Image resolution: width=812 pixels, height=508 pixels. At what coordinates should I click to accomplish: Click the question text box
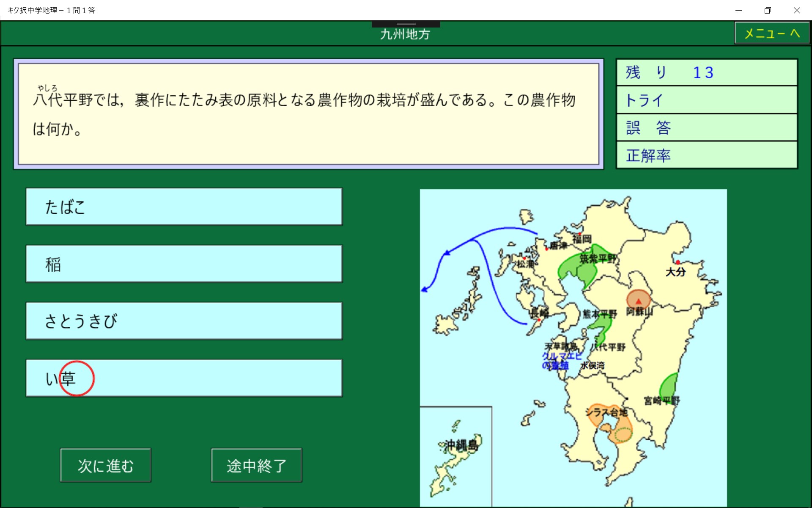308,114
